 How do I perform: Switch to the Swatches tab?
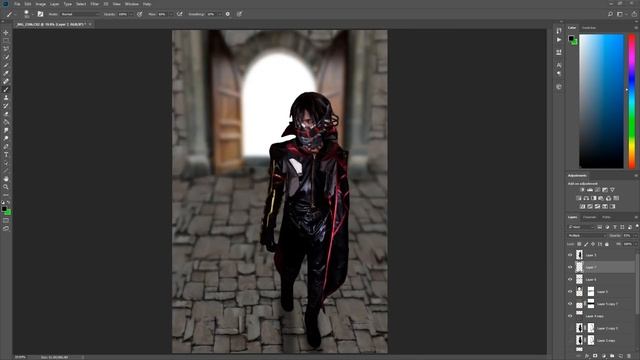click(x=589, y=28)
